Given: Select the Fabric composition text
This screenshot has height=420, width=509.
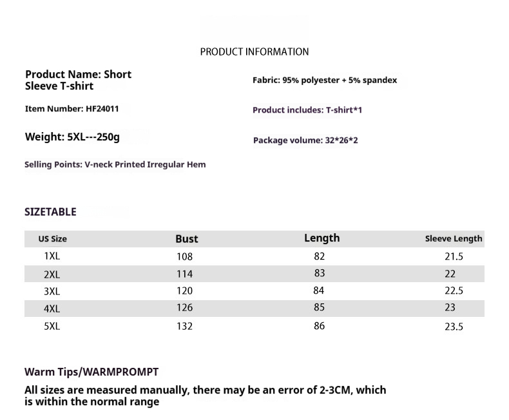Looking at the screenshot, I should coord(325,81).
